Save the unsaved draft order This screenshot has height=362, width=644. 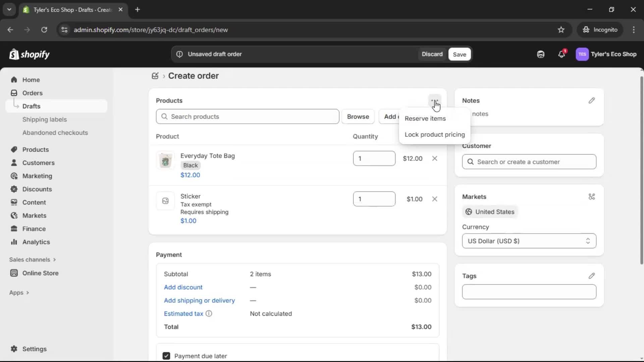[x=459, y=54]
